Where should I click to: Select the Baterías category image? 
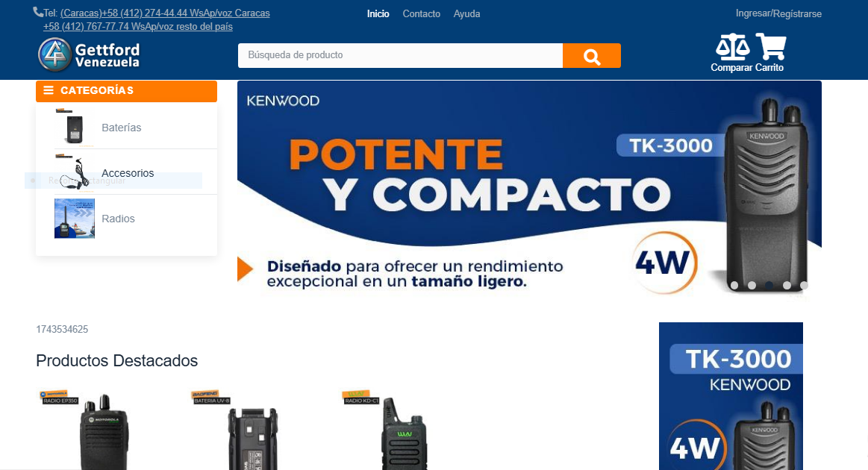74,128
